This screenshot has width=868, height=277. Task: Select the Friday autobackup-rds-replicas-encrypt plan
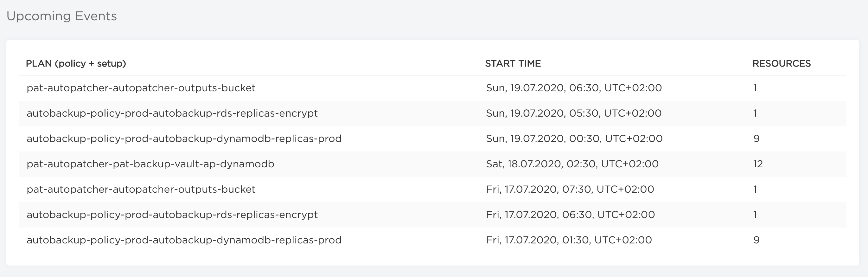[x=173, y=215]
